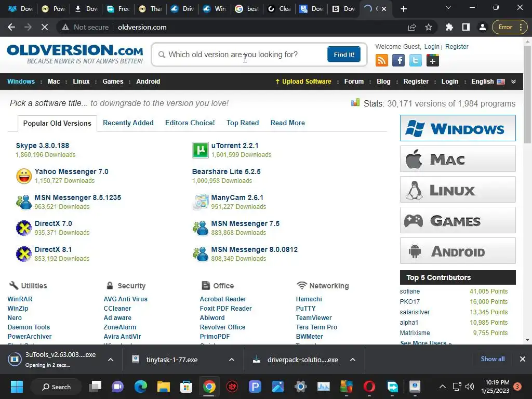Viewport: 532px width, 399px height.
Task: Open the Chrome extensions puzzle icon
Action: (449, 27)
